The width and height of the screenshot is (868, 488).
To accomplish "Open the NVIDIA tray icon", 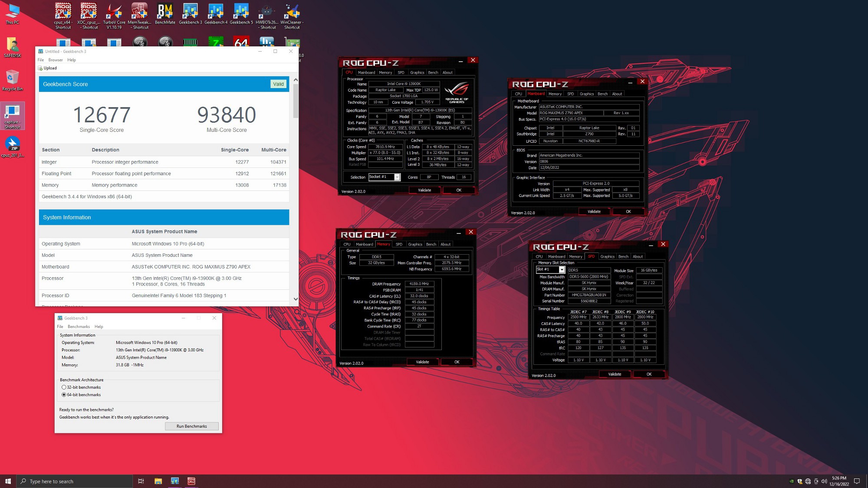I will click(x=792, y=481).
